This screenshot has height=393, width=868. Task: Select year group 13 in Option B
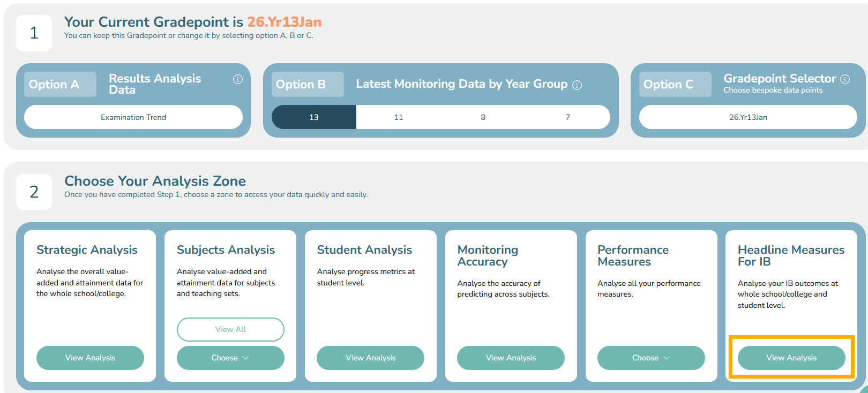tap(314, 117)
